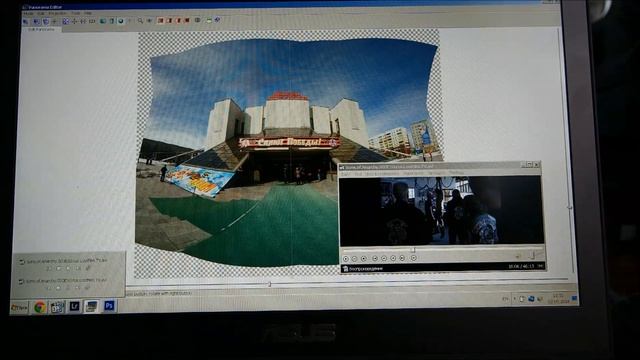Select the Edit Panorama tab
The height and width of the screenshot is (360, 640).
point(41,29)
